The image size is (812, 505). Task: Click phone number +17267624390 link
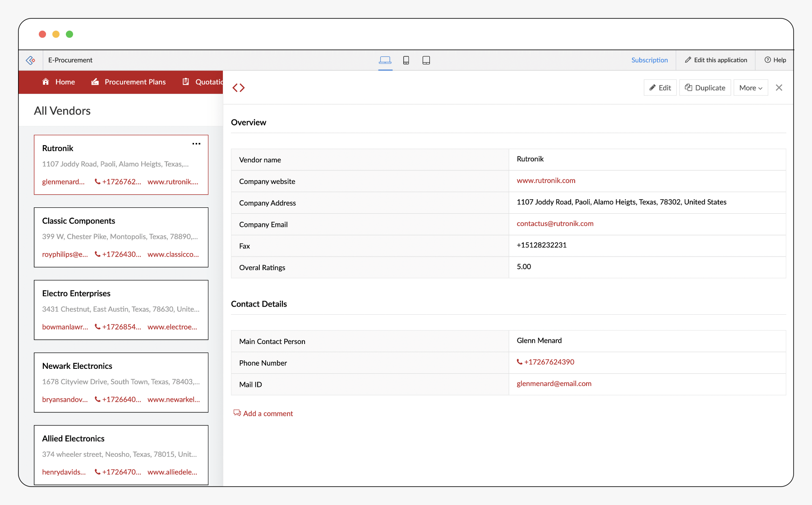pyautogui.click(x=549, y=362)
